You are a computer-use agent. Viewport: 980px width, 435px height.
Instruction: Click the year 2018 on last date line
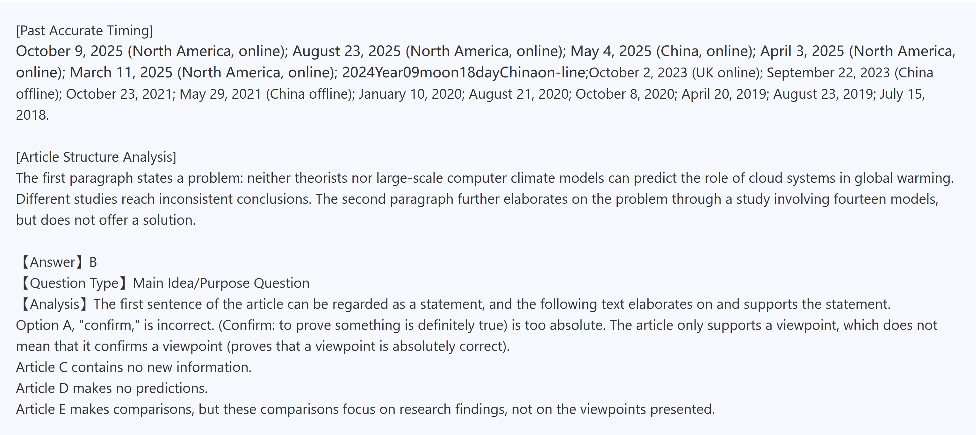coord(32,115)
